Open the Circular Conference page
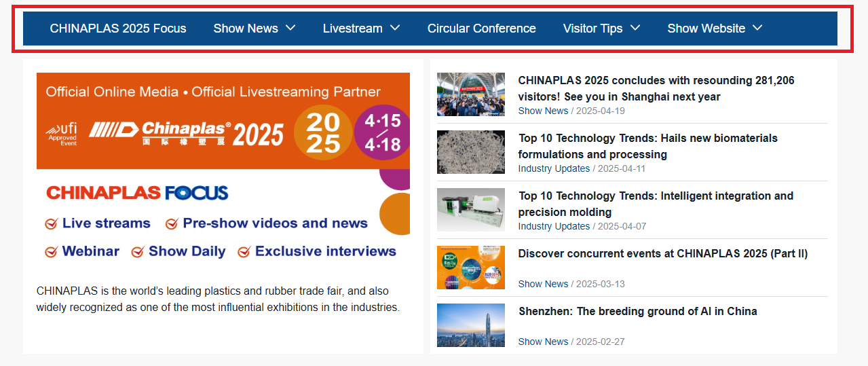This screenshot has height=366, width=868. click(x=481, y=29)
